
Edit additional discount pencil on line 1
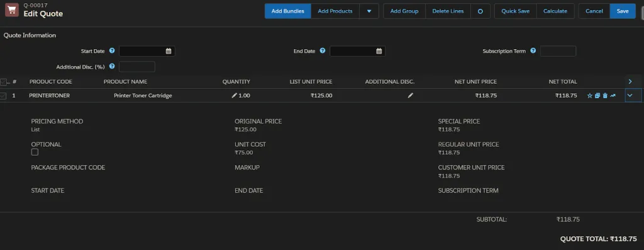[410, 95]
